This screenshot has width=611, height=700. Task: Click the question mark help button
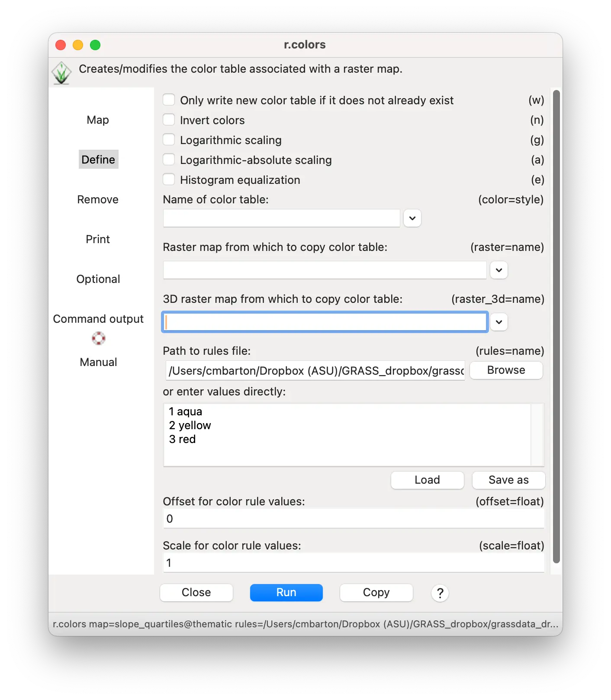point(440,593)
